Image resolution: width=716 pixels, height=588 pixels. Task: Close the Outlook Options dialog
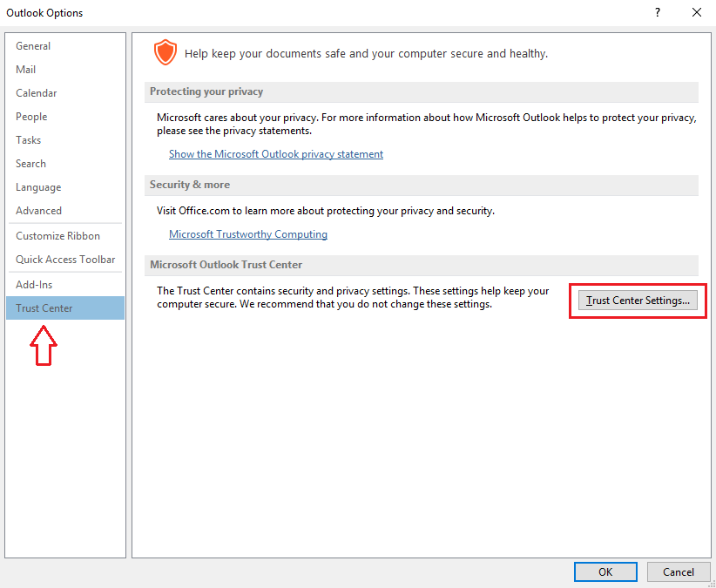[697, 13]
